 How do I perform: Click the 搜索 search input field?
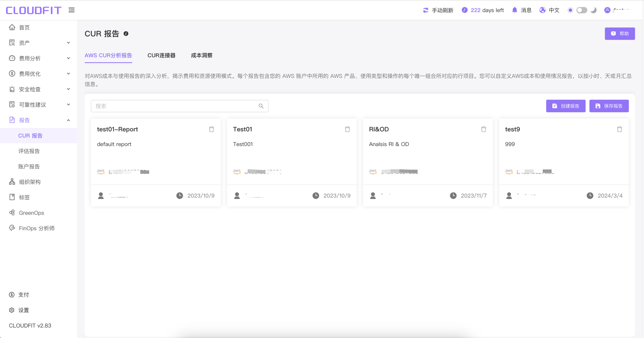tap(179, 106)
